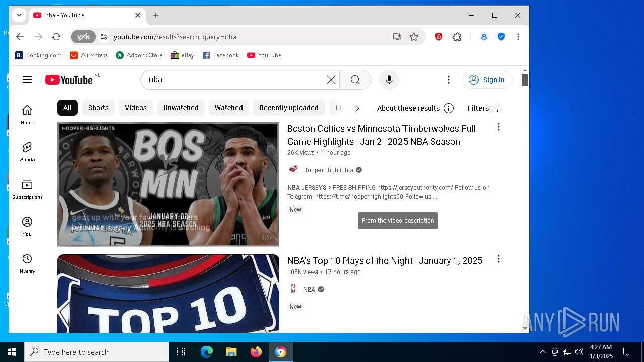The image size is (644, 362).
Task: Open Subscriptions in sidebar
Action: 27,189
